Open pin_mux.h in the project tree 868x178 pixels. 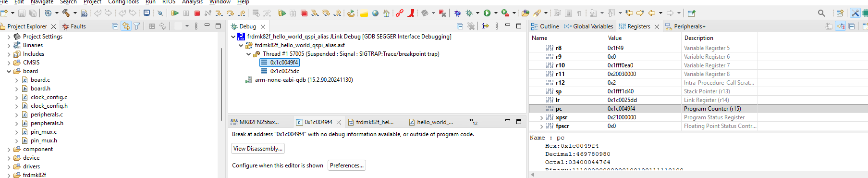[x=44, y=140]
